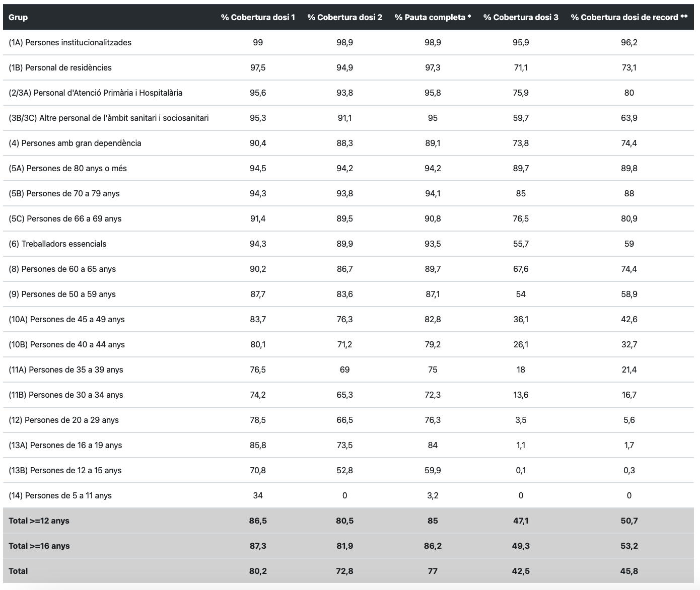Click the 45,8 cell in final Total row

point(629,571)
